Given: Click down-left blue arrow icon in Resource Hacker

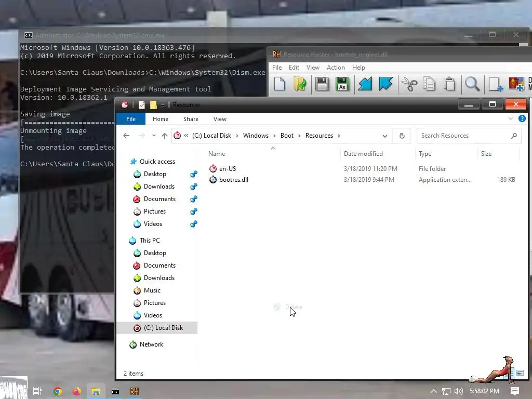Looking at the screenshot, I should tap(365, 84).
